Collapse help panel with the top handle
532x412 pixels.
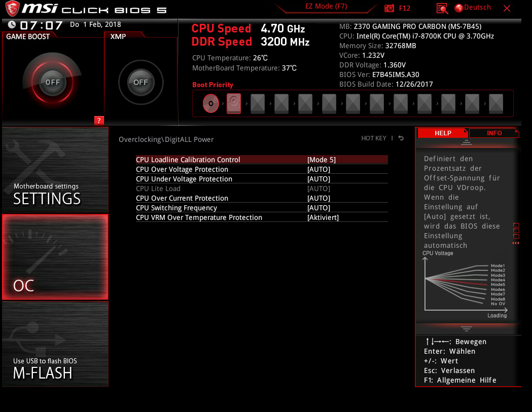point(466,142)
